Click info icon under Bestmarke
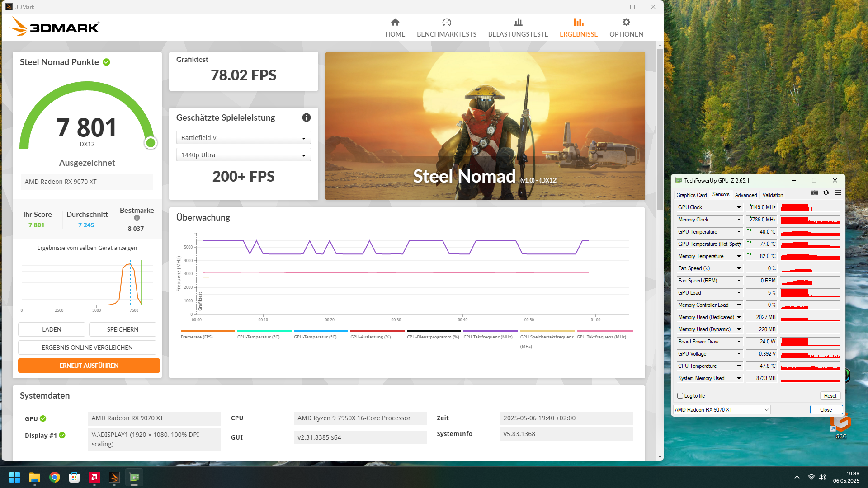This screenshot has height=488, width=868. (137, 218)
